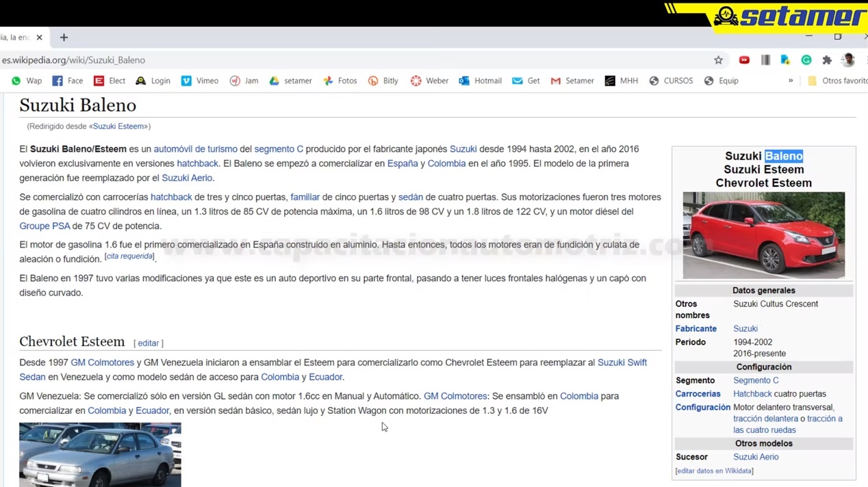868x487 pixels.
Task: Bookmark this page with the star icon
Action: coord(718,60)
